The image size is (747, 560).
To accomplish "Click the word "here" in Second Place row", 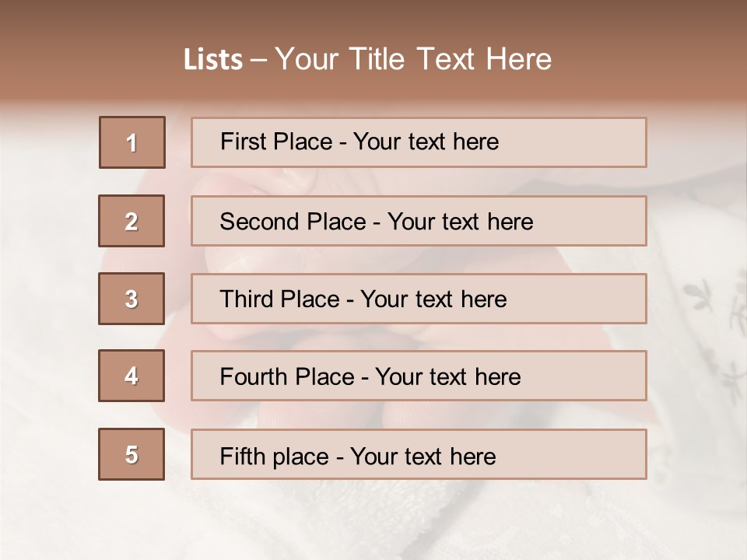I will coord(510,222).
